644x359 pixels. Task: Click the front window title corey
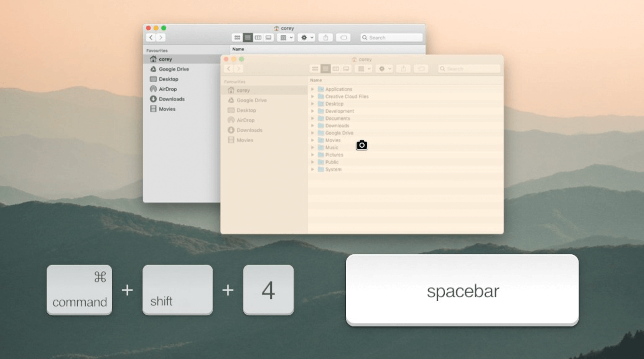(365, 60)
